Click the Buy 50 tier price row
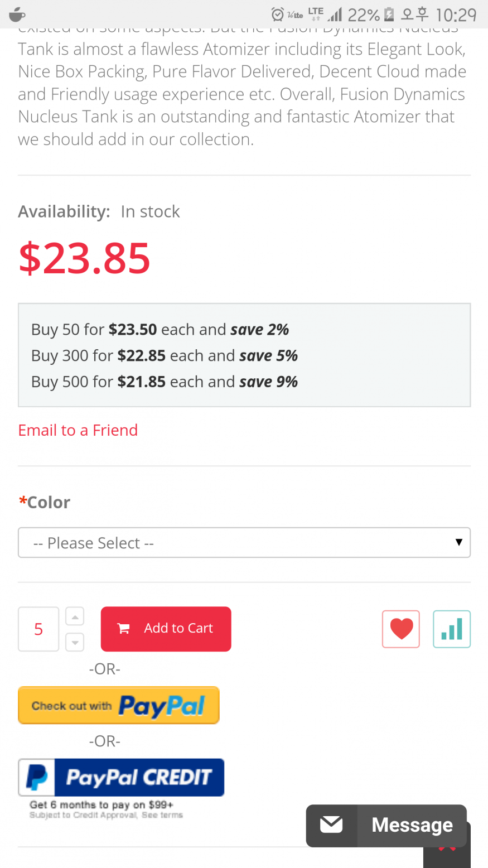This screenshot has width=488, height=868. click(x=160, y=330)
